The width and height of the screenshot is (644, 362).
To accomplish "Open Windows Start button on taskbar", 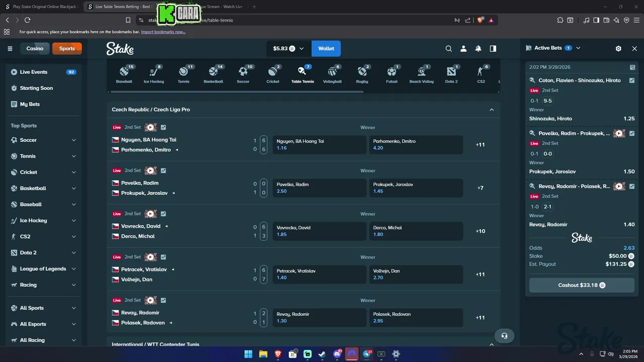I will (248, 354).
